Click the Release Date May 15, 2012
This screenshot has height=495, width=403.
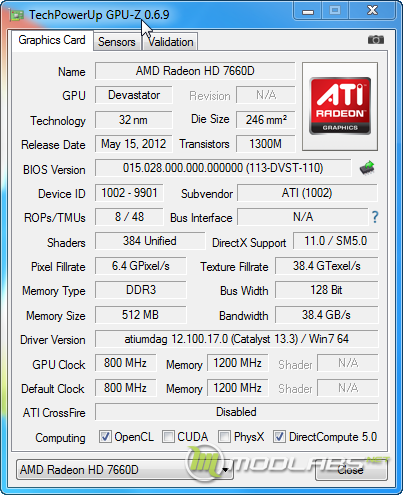tap(134, 144)
